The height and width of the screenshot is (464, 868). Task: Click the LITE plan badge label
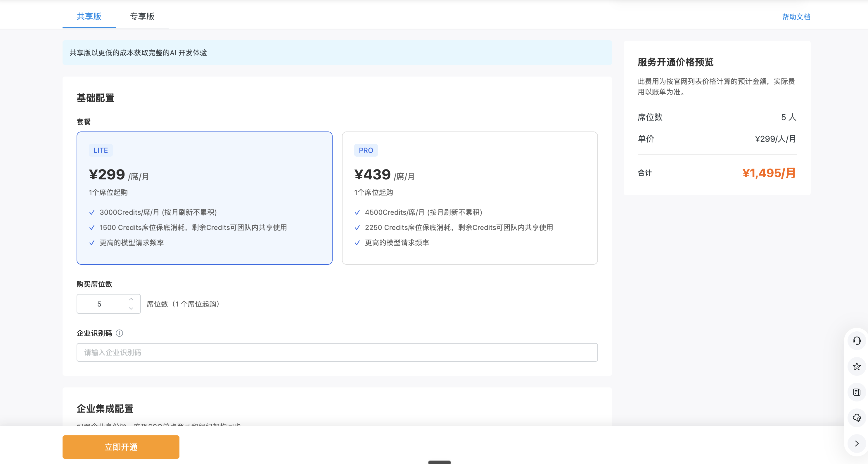pos(101,150)
